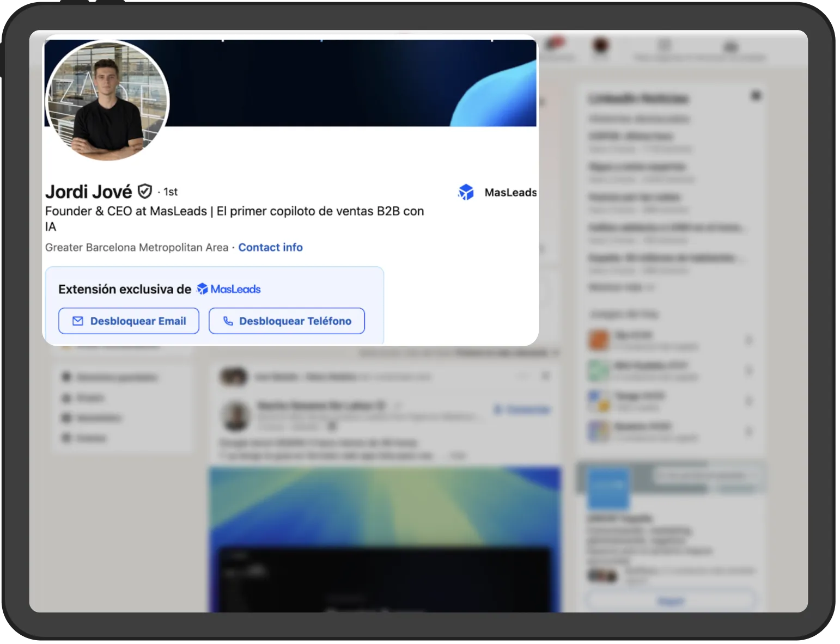Click the MasLeads logo in extension banner
This screenshot has height=644, width=840.
(229, 289)
